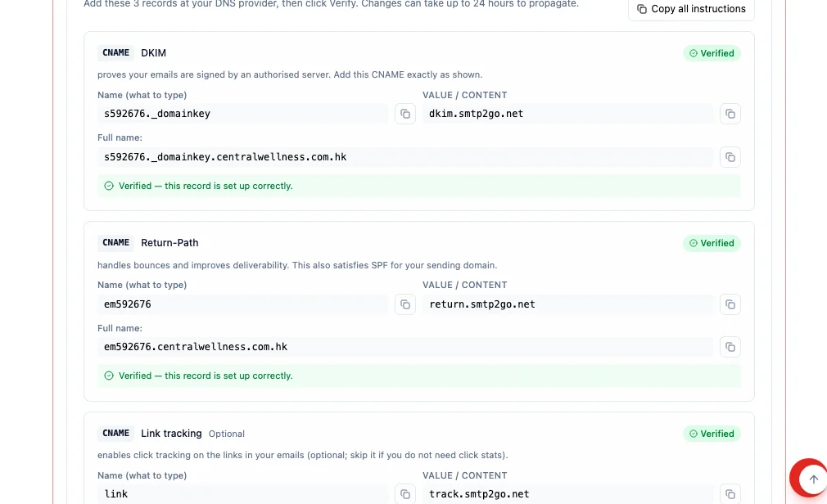Select the em592676 name text
Screen dimensions: 827x504
(x=127, y=304)
